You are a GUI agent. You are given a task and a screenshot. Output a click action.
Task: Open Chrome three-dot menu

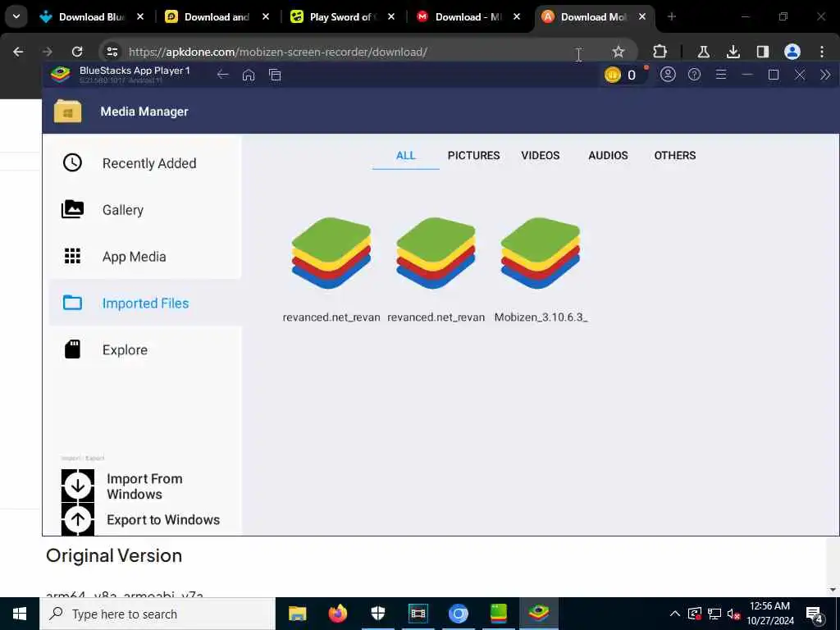tap(822, 52)
